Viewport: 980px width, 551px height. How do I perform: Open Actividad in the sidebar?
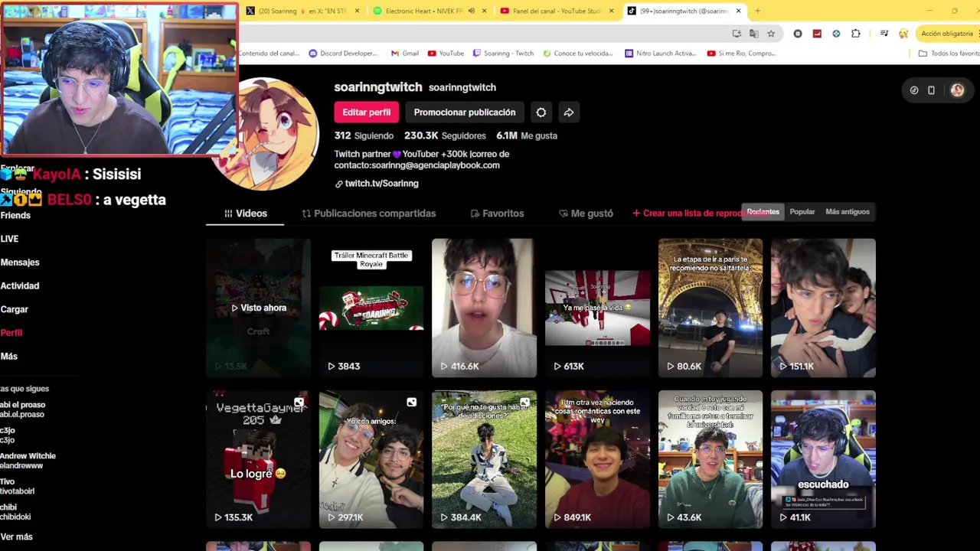tap(20, 286)
